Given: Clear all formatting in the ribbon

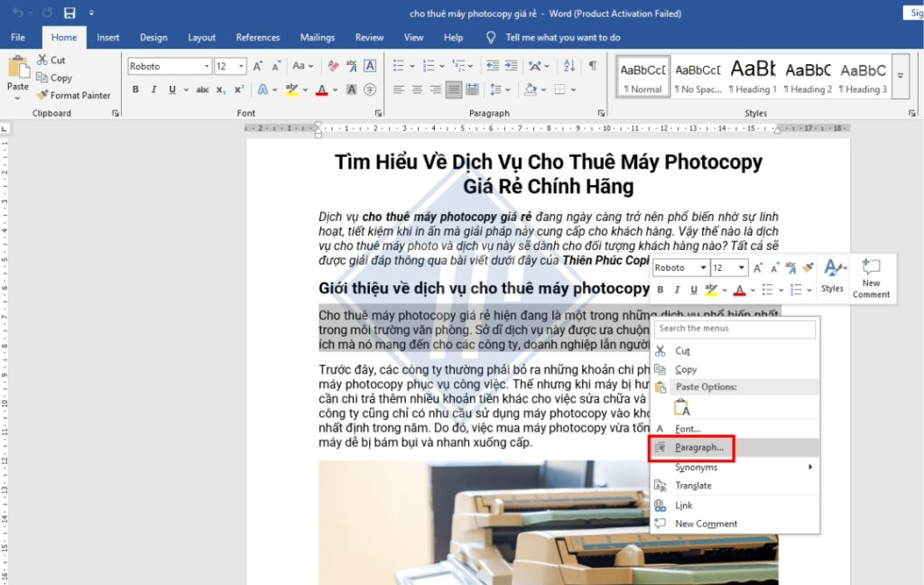Looking at the screenshot, I should point(333,66).
